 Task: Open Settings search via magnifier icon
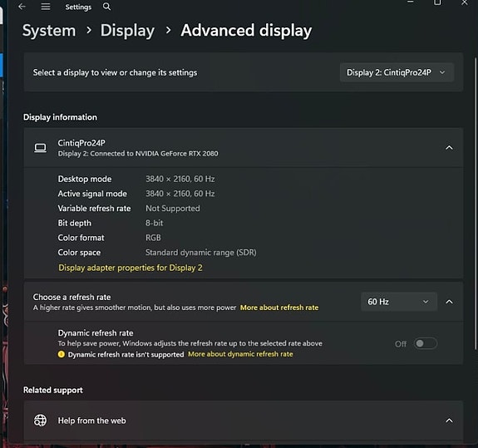pyautogui.click(x=106, y=7)
